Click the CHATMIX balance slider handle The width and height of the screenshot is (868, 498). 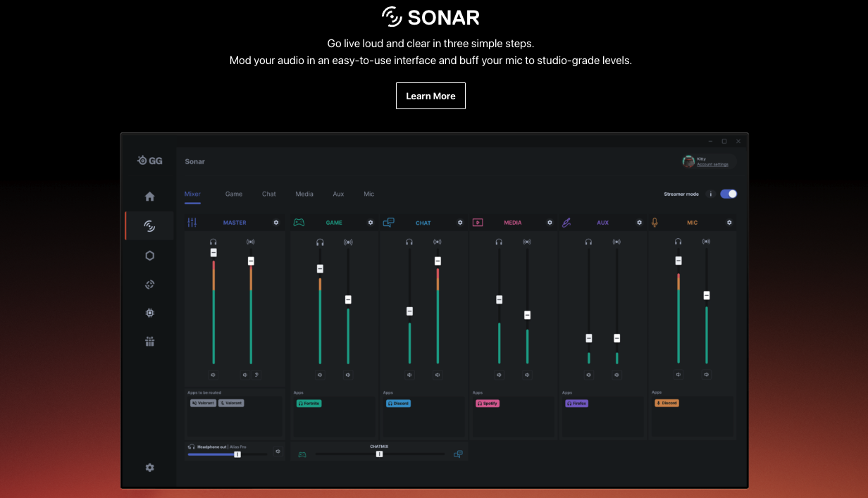click(379, 454)
